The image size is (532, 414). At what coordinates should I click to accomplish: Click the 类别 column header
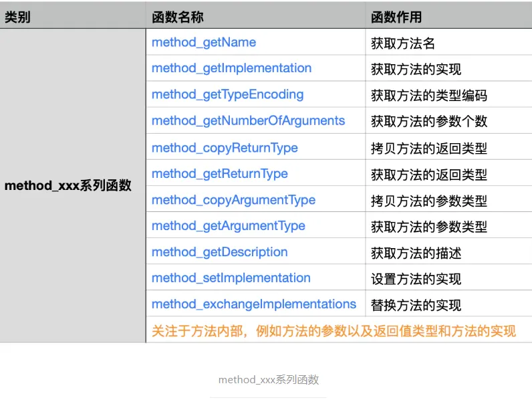pyautogui.click(x=73, y=16)
